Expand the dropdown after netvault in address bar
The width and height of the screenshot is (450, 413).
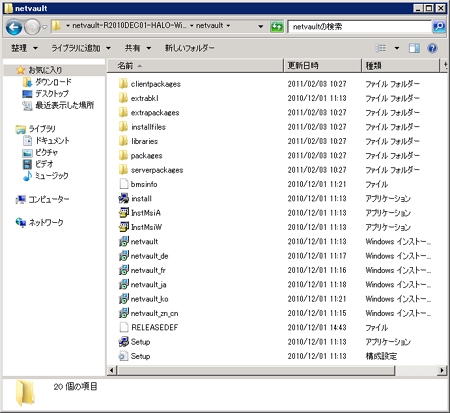(228, 26)
